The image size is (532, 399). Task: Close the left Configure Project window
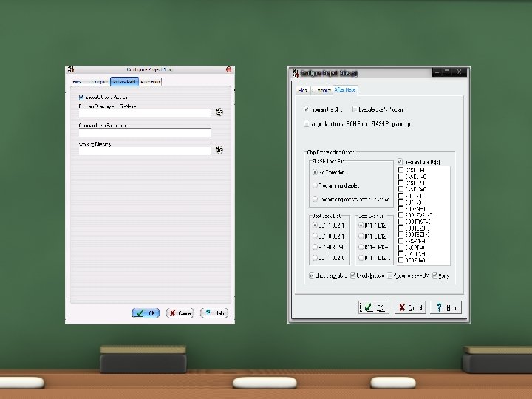click(228, 69)
